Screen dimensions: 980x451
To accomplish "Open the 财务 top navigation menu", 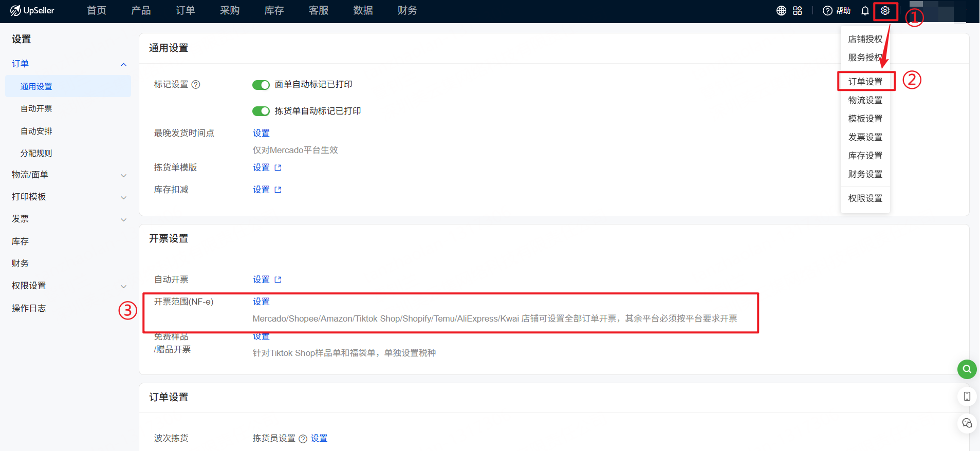I will (407, 11).
